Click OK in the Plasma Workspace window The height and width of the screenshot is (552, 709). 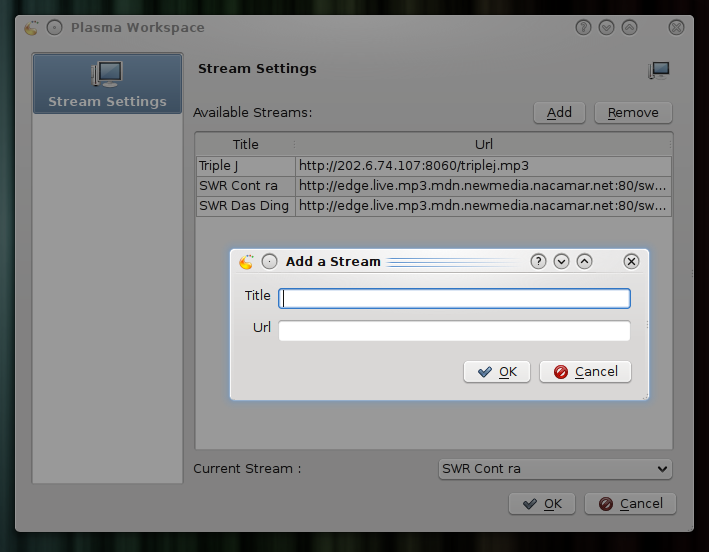tap(542, 504)
